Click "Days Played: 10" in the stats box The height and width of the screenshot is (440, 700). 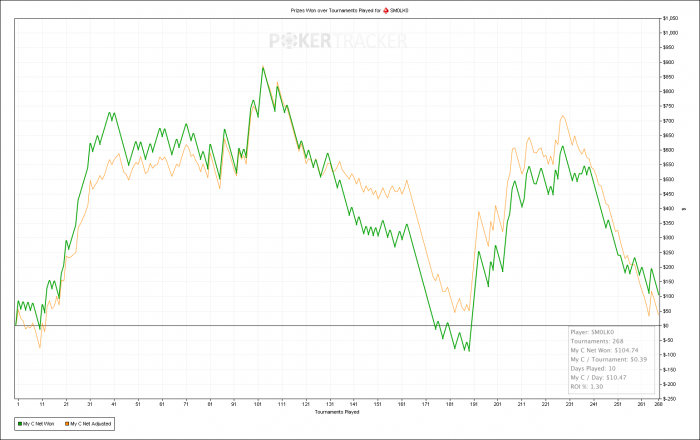[x=593, y=369]
